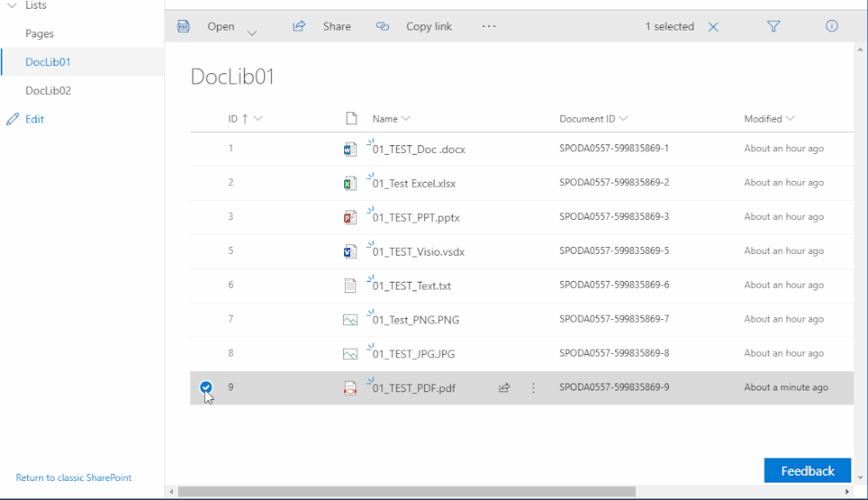Open file 01_TEST_Doc .docx
The width and height of the screenshot is (868, 500).
point(419,150)
